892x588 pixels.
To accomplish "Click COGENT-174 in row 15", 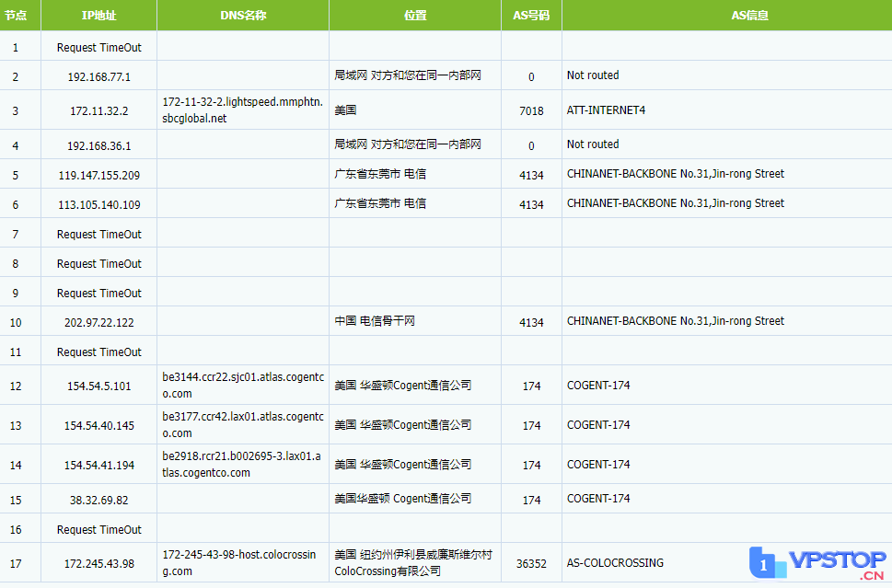I will (598, 499).
